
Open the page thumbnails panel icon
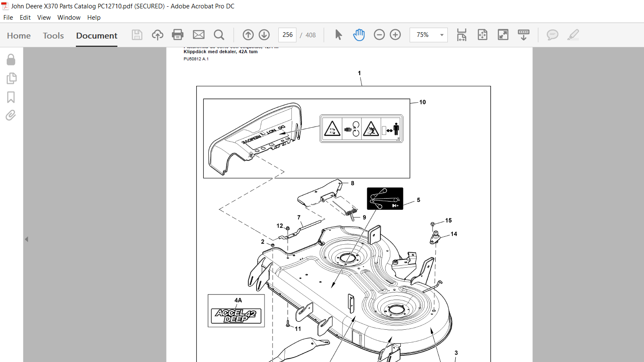tap(11, 78)
